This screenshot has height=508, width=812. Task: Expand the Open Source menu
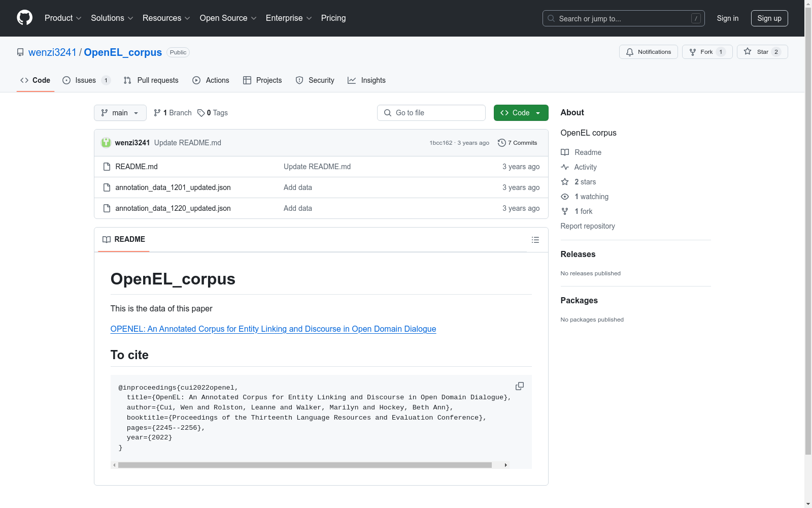pyautogui.click(x=228, y=18)
